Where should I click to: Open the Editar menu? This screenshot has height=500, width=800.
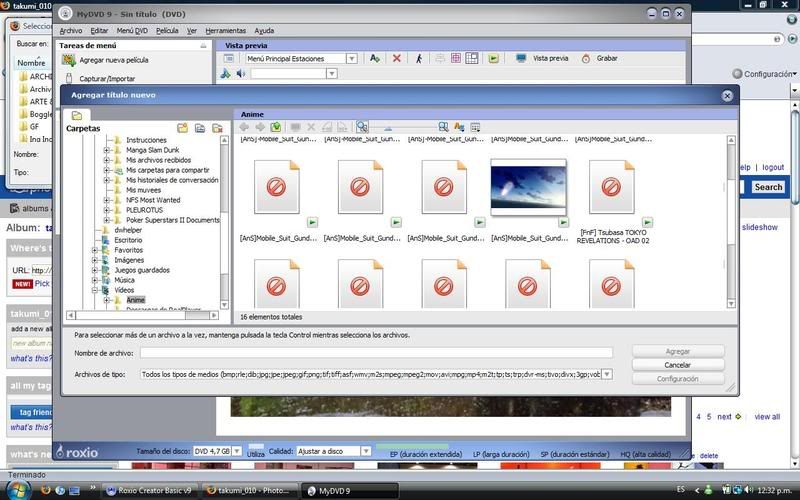[99, 31]
